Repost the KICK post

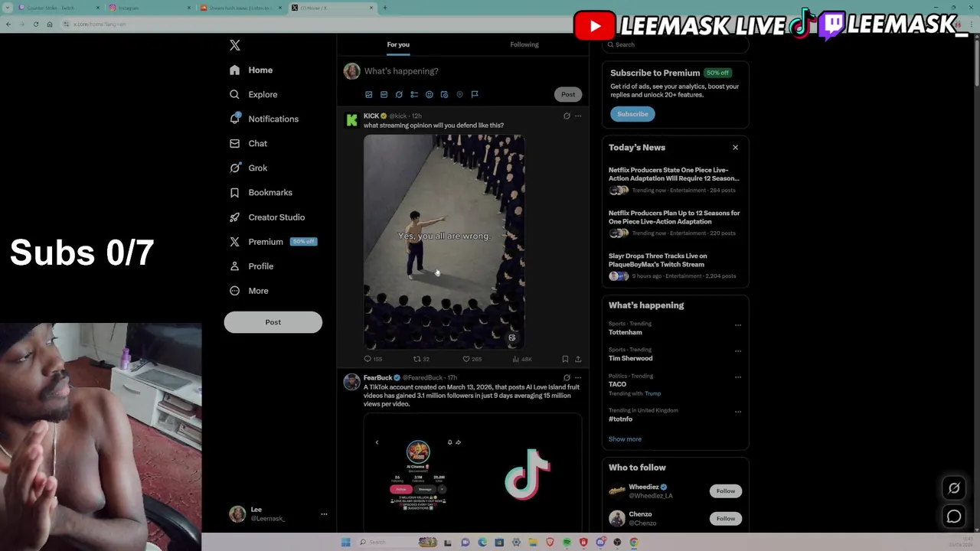[421, 359]
